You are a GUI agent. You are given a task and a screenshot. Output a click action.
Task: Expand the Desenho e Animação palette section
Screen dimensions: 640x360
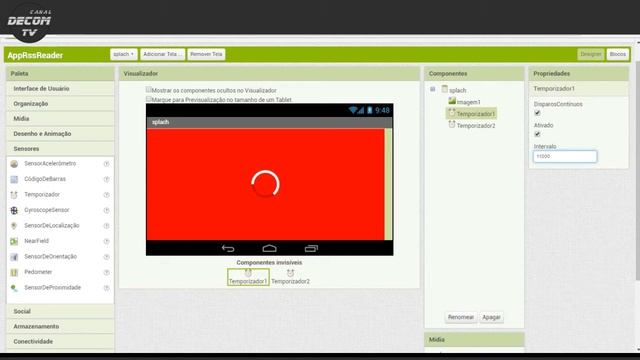click(60, 134)
